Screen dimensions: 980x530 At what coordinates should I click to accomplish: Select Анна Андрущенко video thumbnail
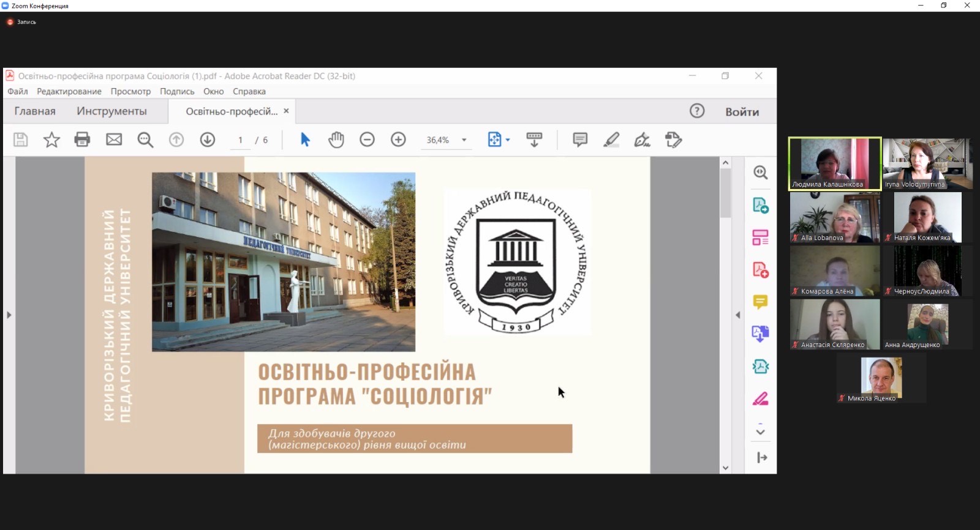pyautogui.click(x=927, y=324)
